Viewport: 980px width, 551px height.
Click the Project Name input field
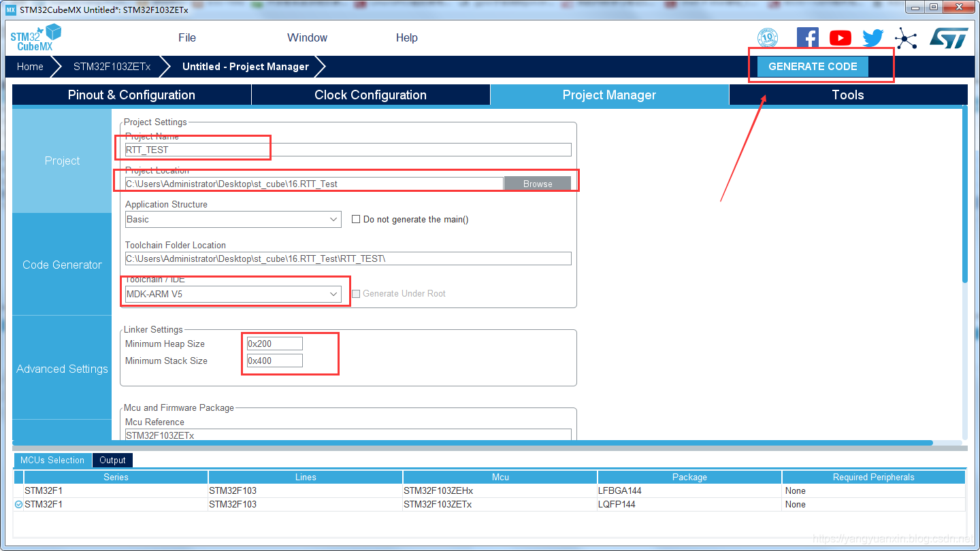[x=348, y=150]
